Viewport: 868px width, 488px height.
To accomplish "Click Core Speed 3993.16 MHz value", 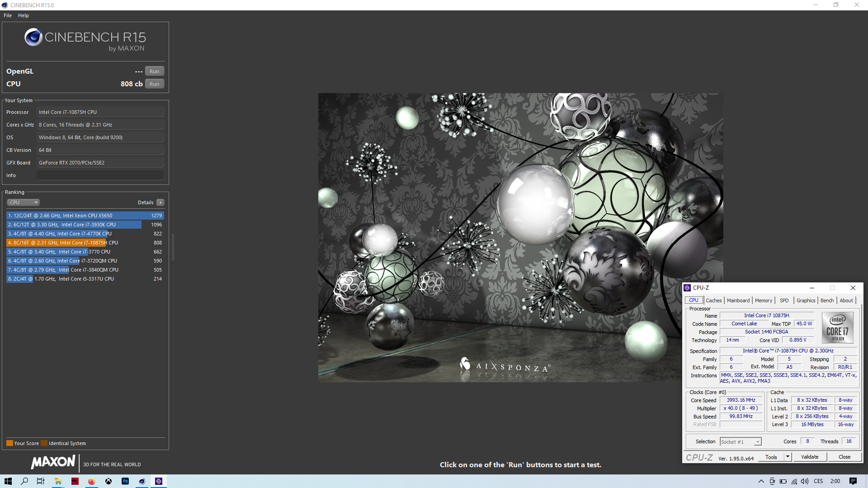I will tap(741, 400).
